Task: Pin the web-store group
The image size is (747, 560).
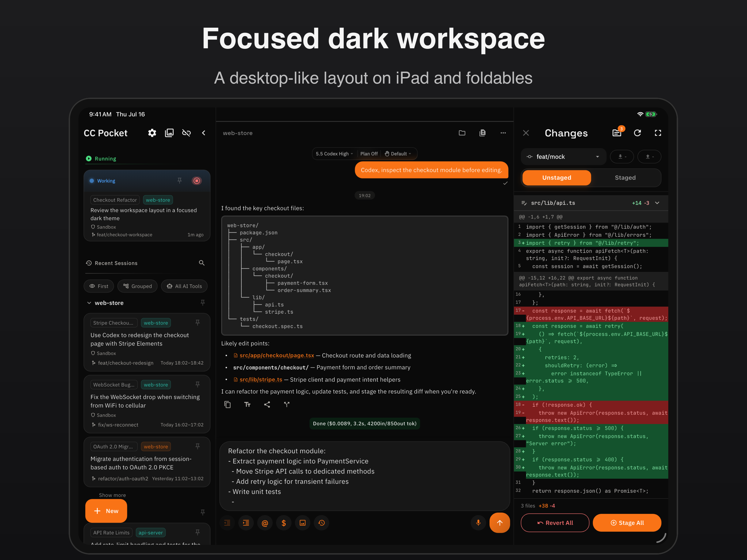Action: point(202,303)
